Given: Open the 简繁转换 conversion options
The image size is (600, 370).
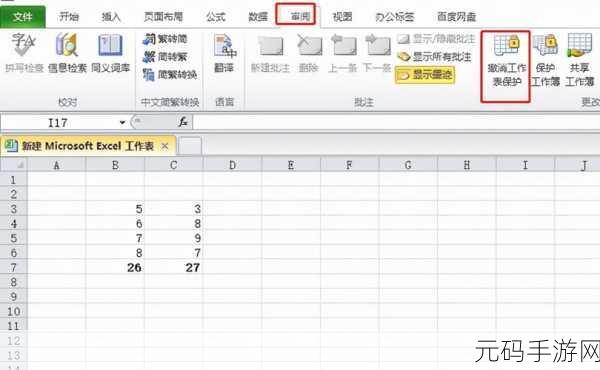Looking at the screenshot, I should [170, 74].
